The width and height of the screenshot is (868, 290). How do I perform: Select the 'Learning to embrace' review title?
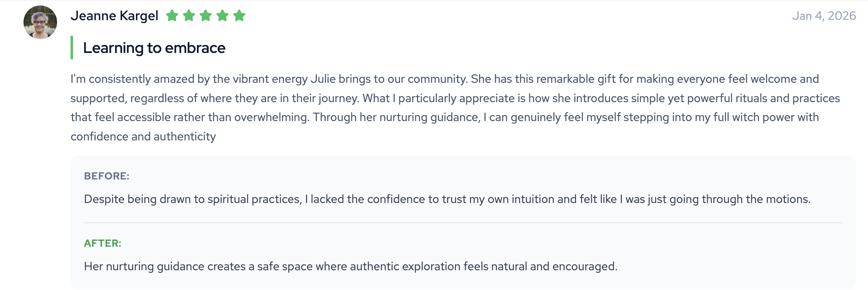coord(154,48)
